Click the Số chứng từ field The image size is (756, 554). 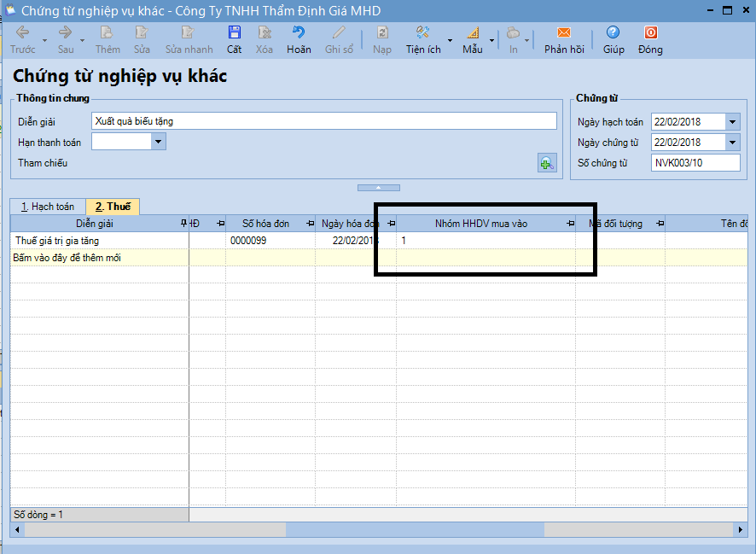[695, 163]
